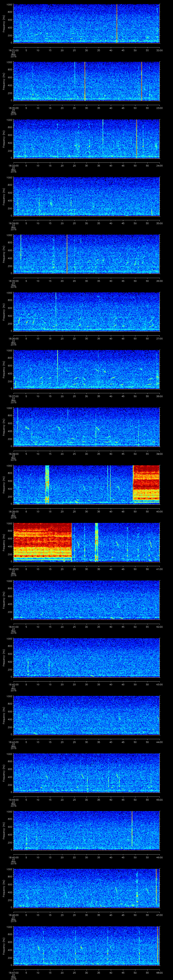The image size is (173, 980).
Task: Click the 18:34:00 start time label
Action: 13,223
